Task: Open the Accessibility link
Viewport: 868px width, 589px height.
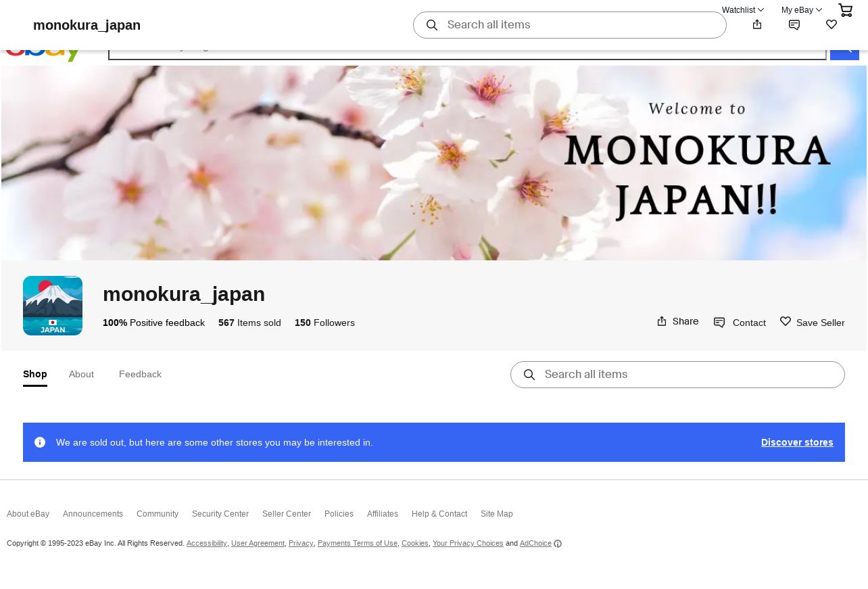Action: 207,544
